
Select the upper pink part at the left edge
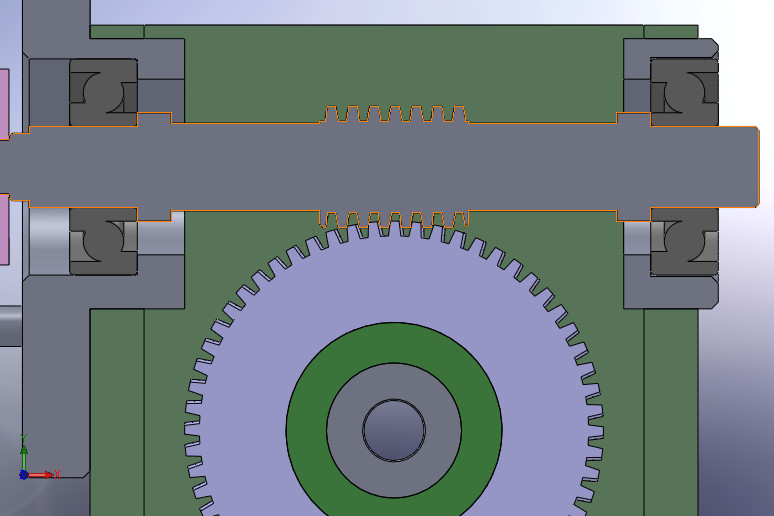tap(4, 100)
